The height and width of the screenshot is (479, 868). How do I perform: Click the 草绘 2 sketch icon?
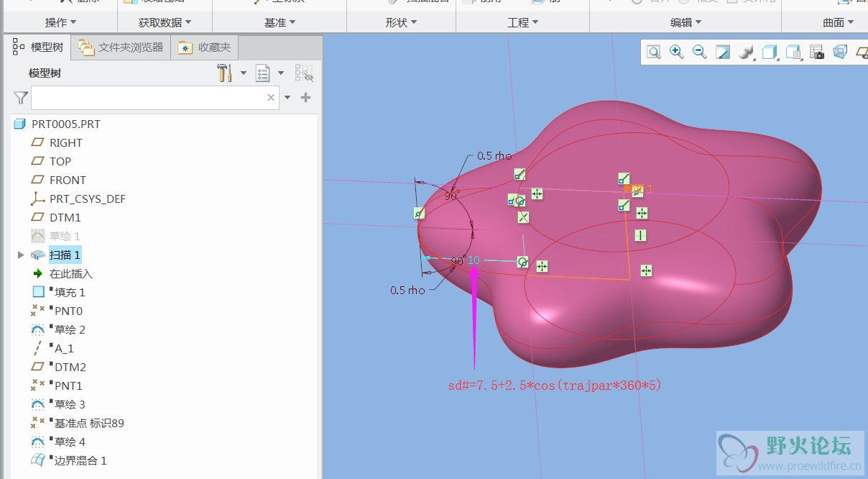point(38,329)
